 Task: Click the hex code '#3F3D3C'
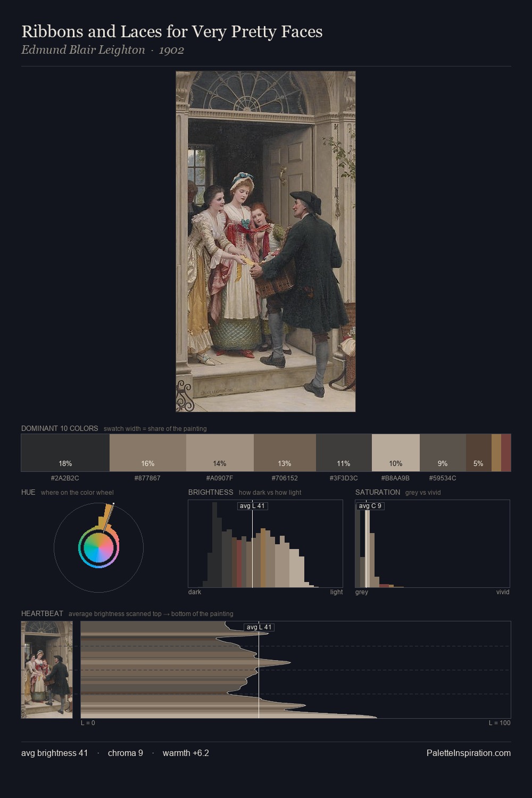click(x=344, y=478)
